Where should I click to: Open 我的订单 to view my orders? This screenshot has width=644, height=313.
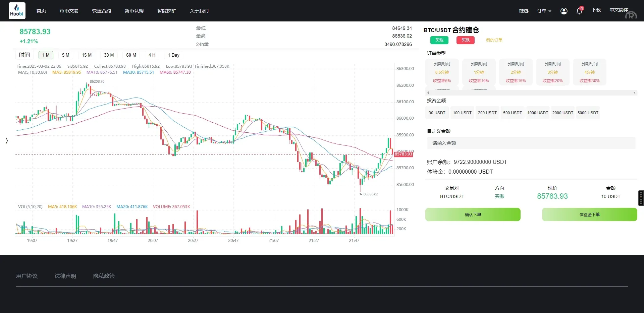[x=494, y=40]
